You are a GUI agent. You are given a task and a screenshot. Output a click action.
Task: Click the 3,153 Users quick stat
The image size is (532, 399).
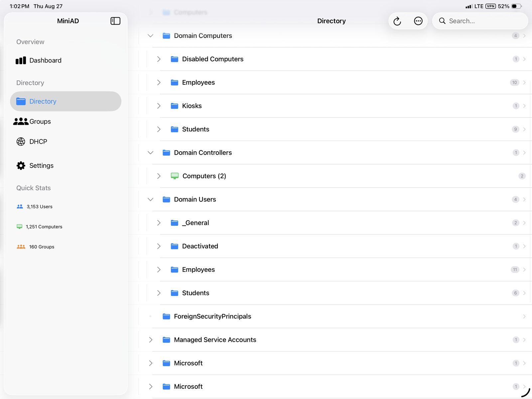(35, 206)
